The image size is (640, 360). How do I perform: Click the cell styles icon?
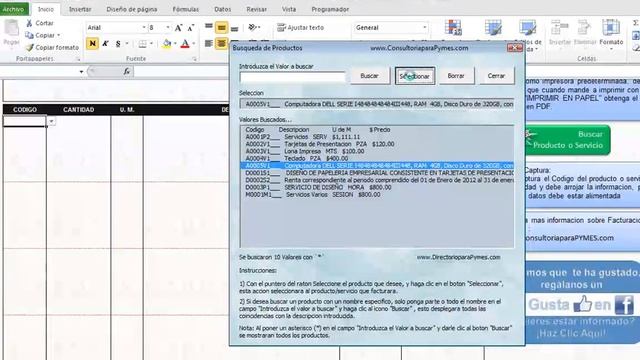click(x=527, y=28)
